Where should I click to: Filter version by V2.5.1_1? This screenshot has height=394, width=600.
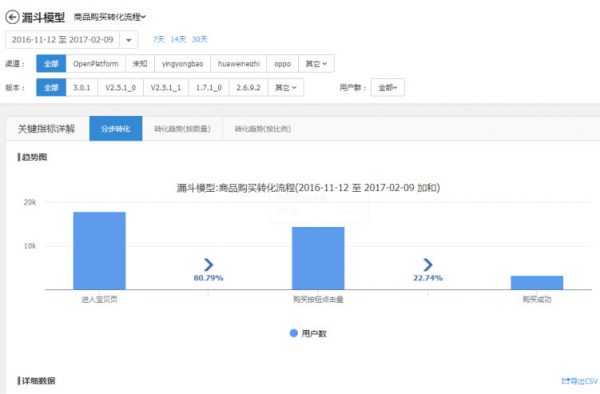pyautogui.click(x=166, y=88)
